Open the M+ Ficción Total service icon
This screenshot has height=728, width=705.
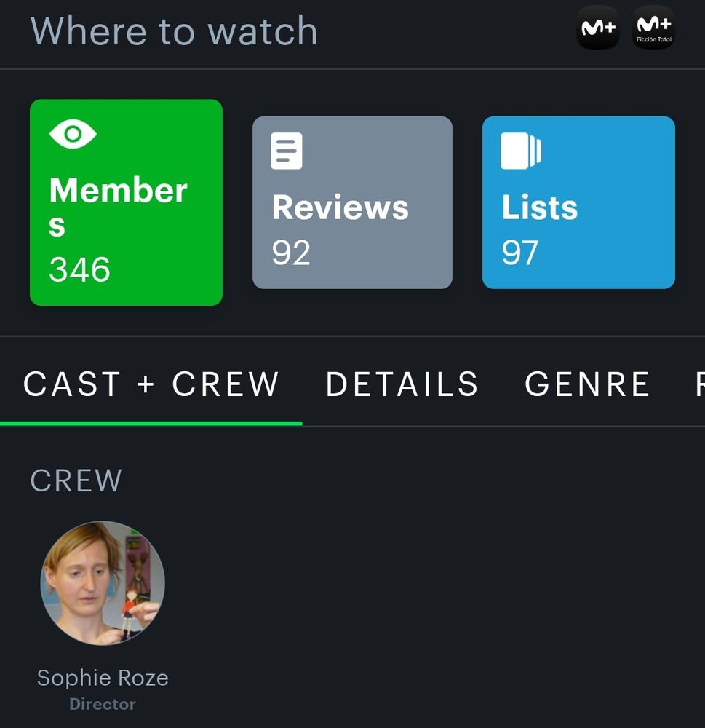click(x=653, y=28)
